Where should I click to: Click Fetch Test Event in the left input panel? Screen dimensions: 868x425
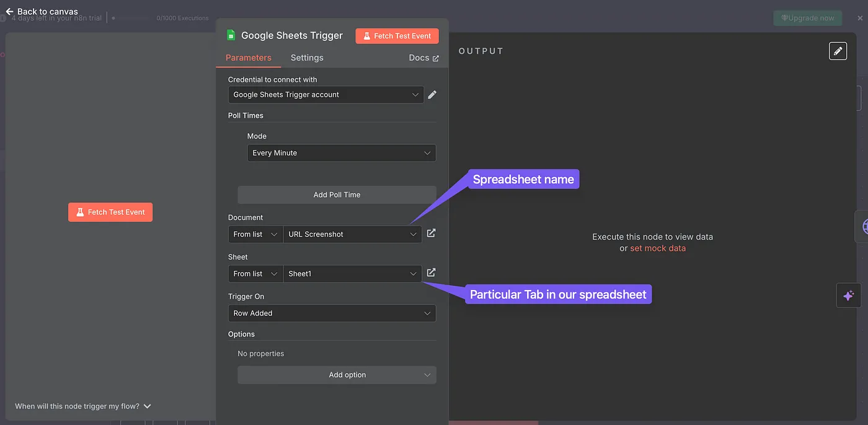(x=110, y=212)
